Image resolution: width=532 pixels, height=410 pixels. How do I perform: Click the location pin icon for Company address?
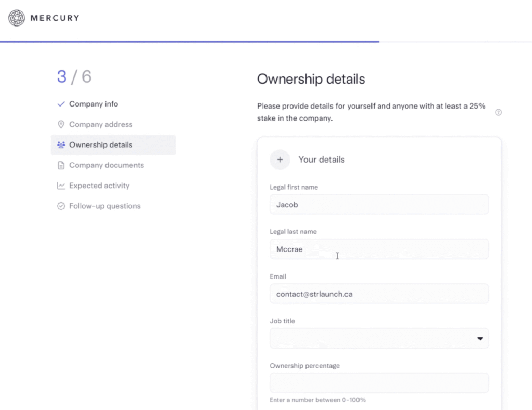tap(61, 125)
